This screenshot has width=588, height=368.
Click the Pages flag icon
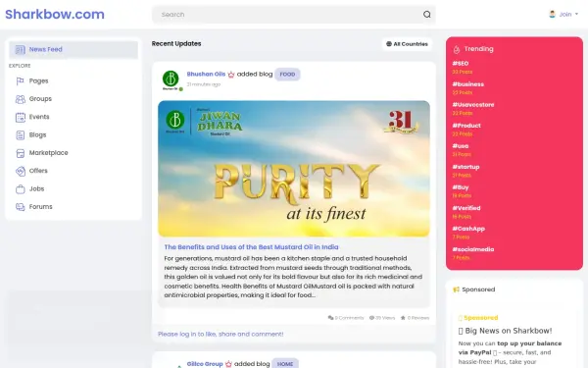click(x=20, y=81)
